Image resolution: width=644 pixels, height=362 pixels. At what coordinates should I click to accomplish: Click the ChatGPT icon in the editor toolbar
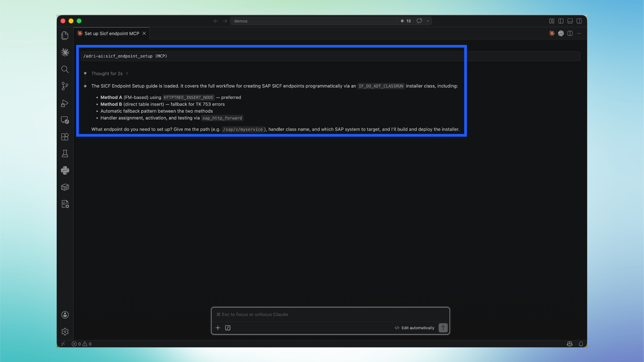tap(561, 33)
